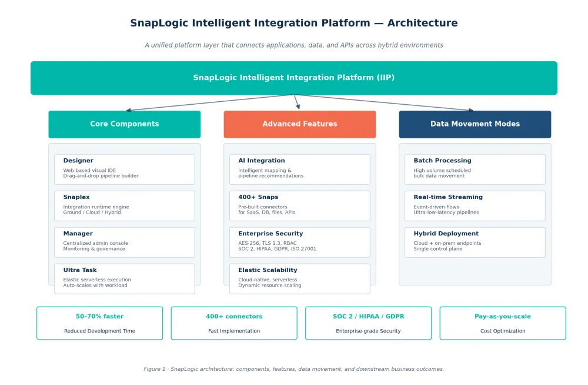Click 'Drag-and-drop pipeline builder' text
588x385 pixels.
pos(101,176)
